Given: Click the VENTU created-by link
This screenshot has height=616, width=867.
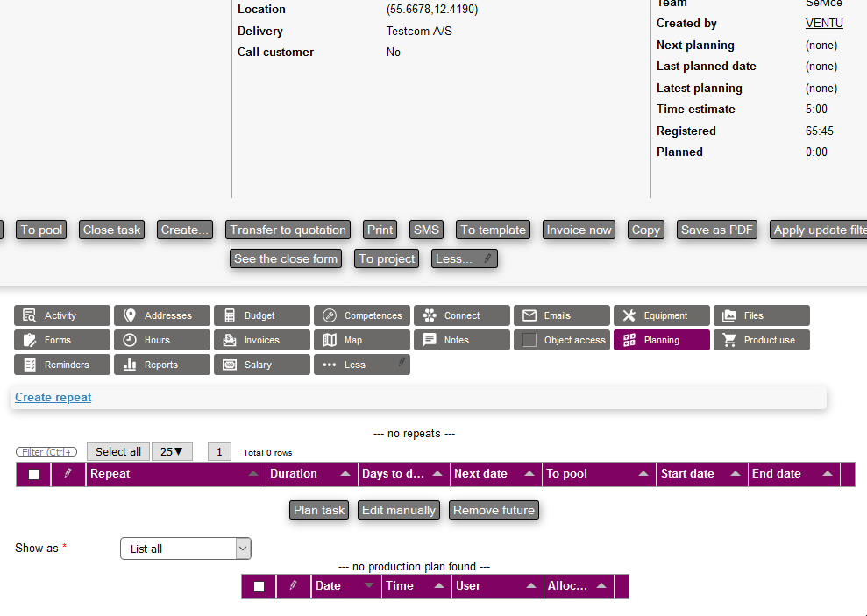Looking at the screenshot, I should [x=824, y=24].
